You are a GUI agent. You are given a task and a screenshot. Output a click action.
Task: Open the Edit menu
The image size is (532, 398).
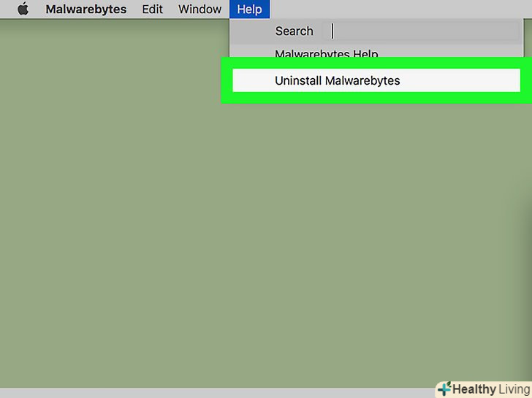click(x=152, y=9)
